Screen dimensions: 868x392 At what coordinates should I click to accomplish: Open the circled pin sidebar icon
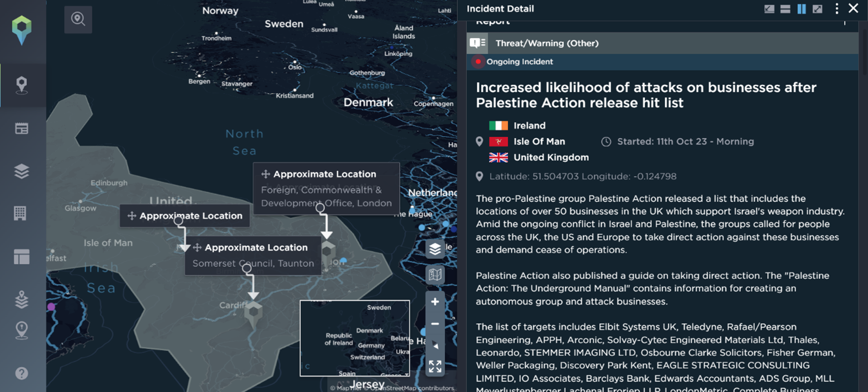coord(22,330)
